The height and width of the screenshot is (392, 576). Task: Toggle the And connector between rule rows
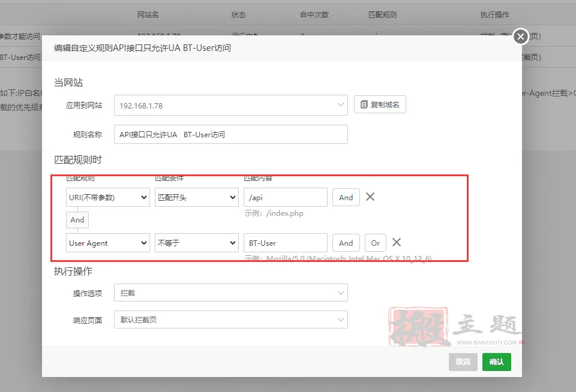click(77, 220)
